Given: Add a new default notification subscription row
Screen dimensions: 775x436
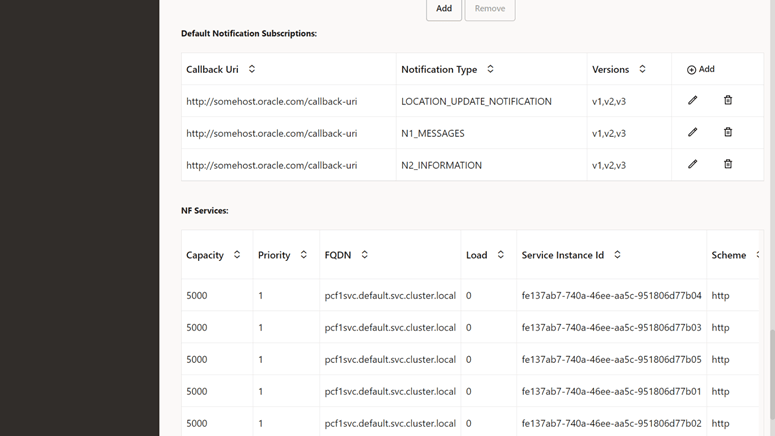Looking at the screenshot, I should (700, 70).
